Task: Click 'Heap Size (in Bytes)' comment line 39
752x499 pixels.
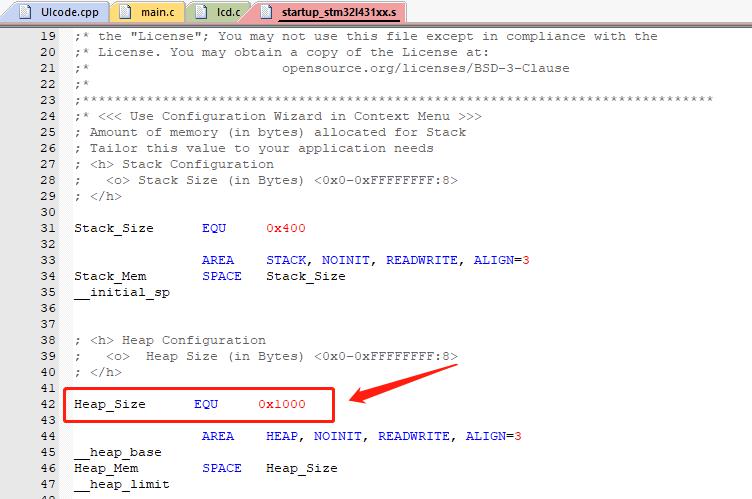Action: pos(225,356)
